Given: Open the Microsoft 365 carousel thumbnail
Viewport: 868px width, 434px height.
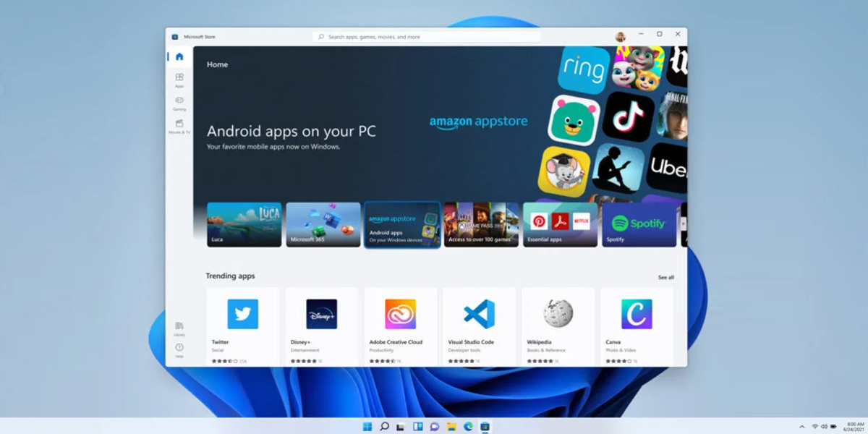Looking at the screenshot, I should [x=323, y=224].
